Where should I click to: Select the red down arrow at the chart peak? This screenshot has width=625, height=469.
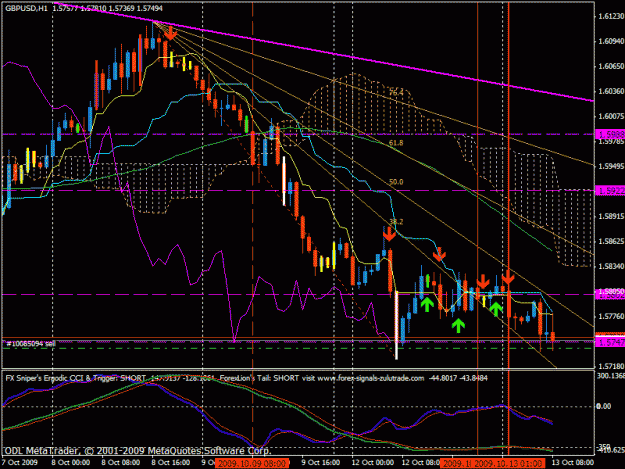point(171,33)
